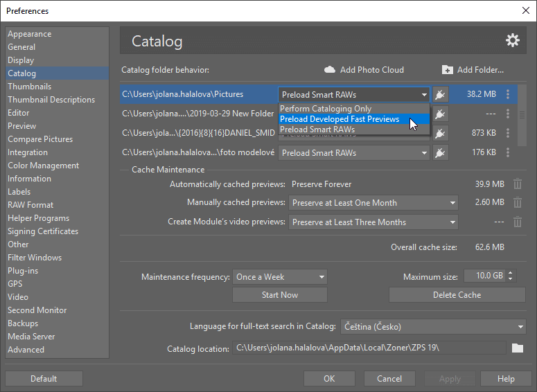Open Thumbnail Descriptions section
The image size is (537, 392).
tap(58, 100)
